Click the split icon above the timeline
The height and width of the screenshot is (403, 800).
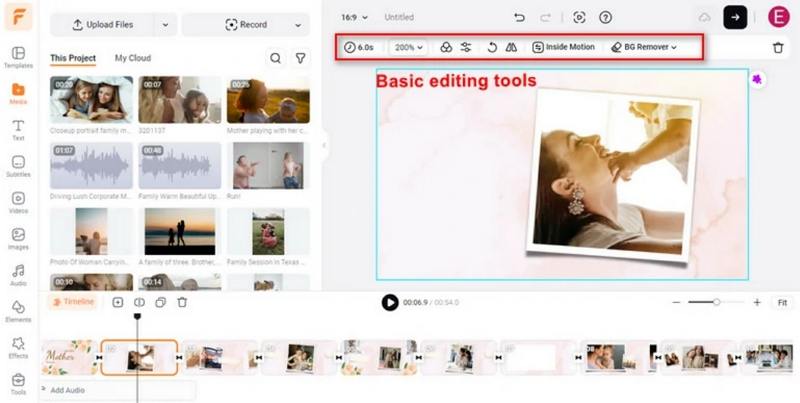pyautogui.click(x=139, y=302)
